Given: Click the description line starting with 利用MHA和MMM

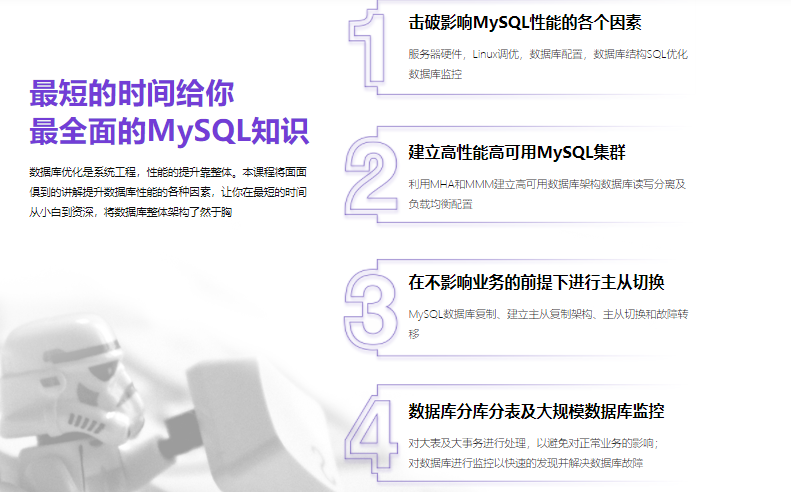Looking at the screenshot, I should pos(547,184).
